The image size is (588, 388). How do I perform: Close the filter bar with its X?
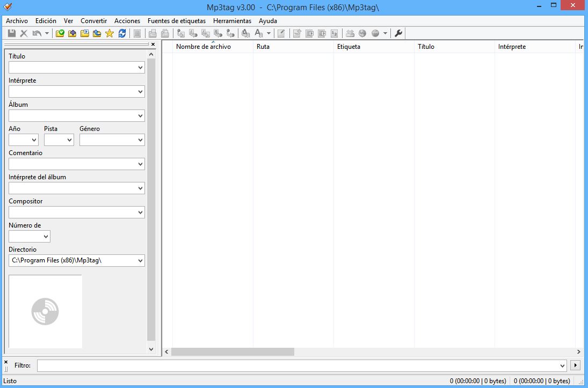(x=5, y=362)
